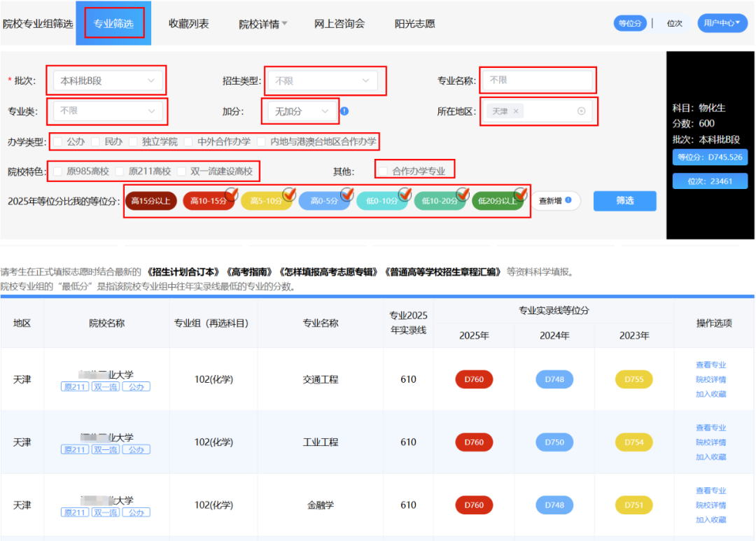Toggle the 高10-15分 red pill

click(x=209, y=201)
